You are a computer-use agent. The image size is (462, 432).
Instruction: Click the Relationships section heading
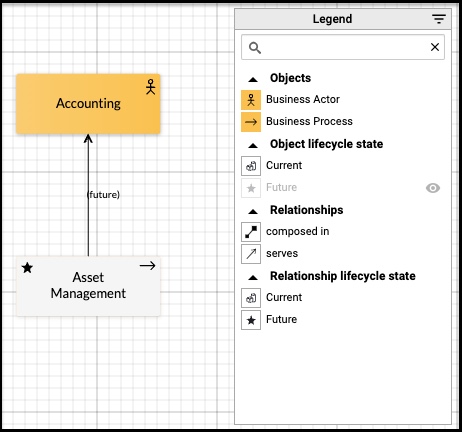[306, 210]
